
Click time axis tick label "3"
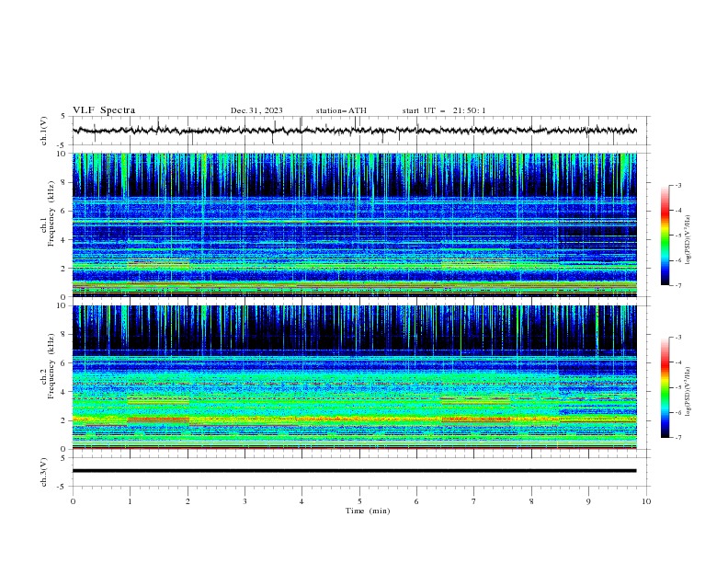pyautogui.click(x=245, y=501)
